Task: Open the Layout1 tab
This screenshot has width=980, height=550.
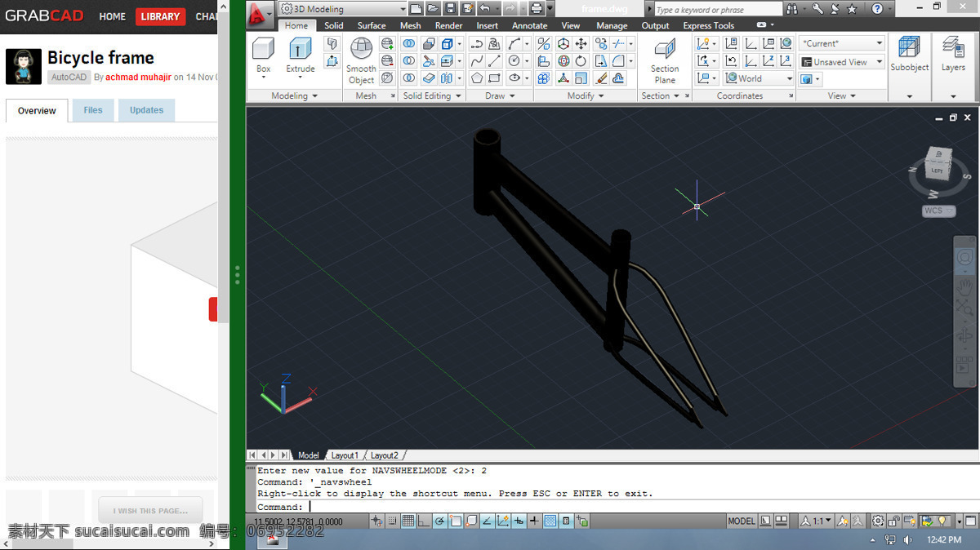Action: point(344,455)
